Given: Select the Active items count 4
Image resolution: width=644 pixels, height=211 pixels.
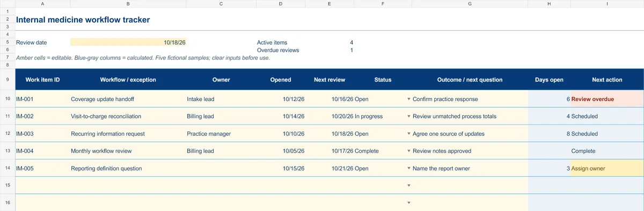Looking at the screenshot, I should pyautogui.click(x=352, y=42).
